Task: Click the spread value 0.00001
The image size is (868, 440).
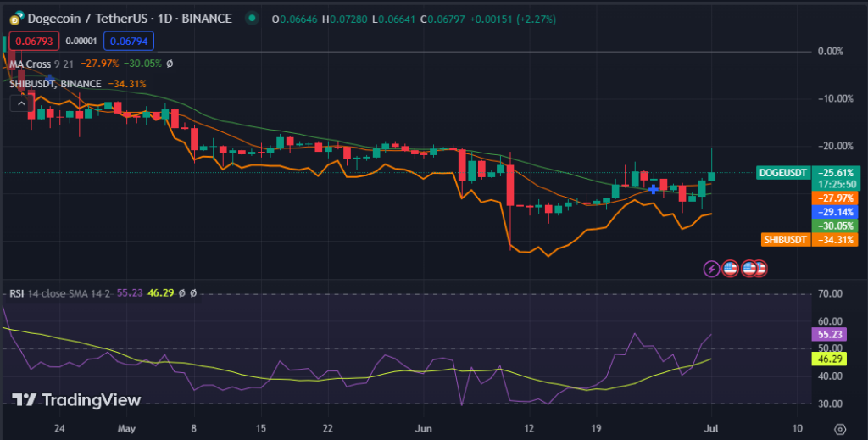Action: (x=81, y=41)
